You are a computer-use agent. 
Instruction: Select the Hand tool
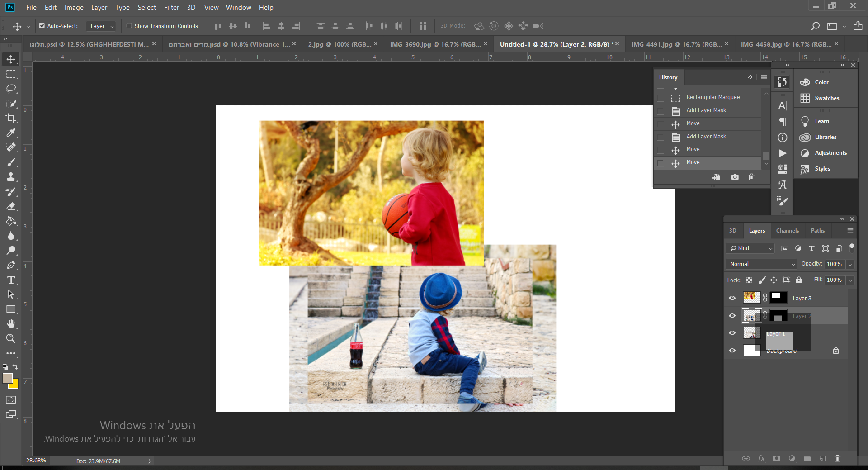11,324
